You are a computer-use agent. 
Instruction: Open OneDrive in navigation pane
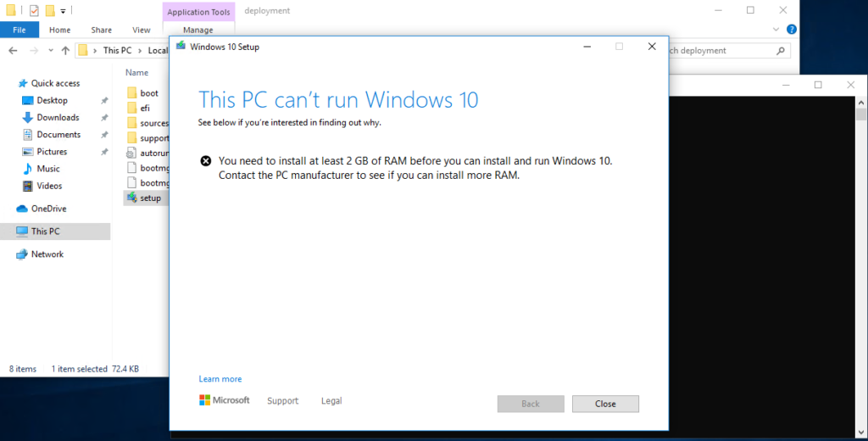(48, 209)
